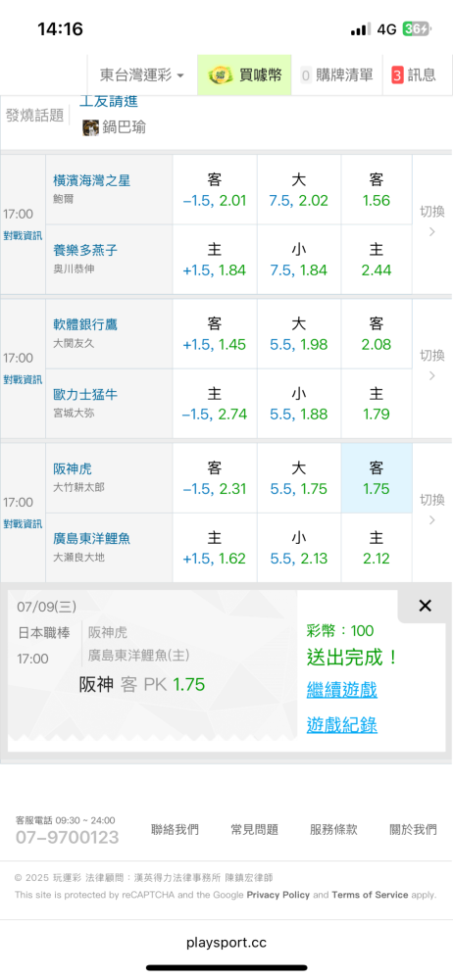Click the 買噓幣 coin icon

click(x=221, y=75)
